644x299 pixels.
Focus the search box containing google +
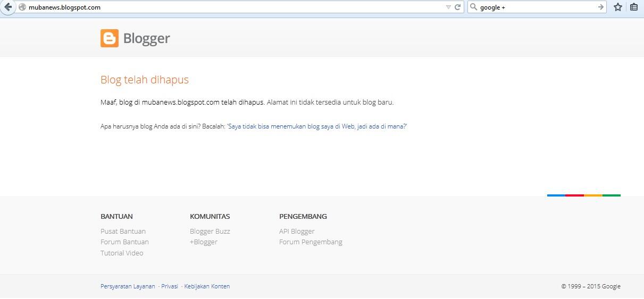537,7
